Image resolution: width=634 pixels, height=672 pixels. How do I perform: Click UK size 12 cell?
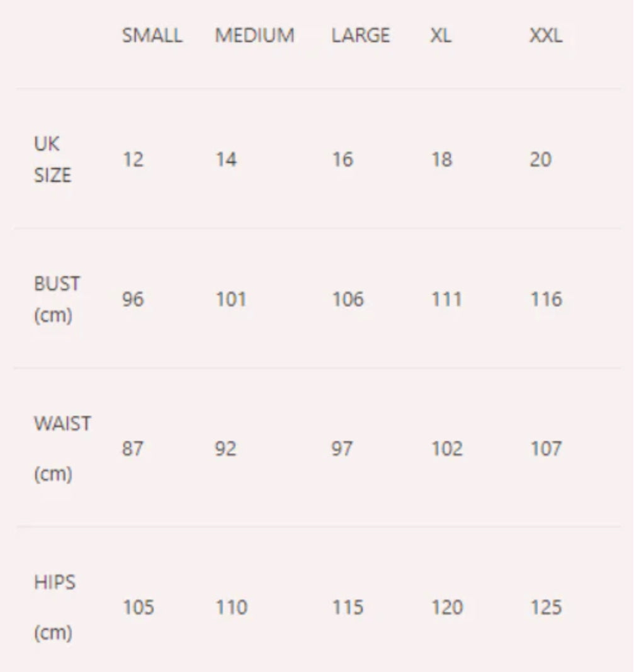133,160
